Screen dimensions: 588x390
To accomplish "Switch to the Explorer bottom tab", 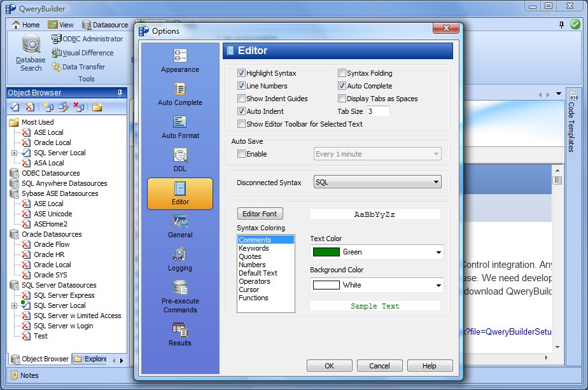I will coord(90,359).
